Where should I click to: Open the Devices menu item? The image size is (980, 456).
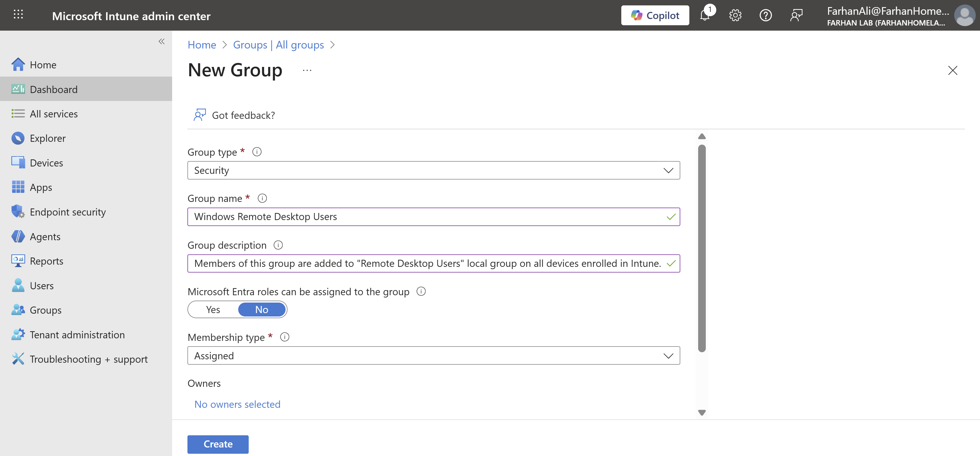pyautogui.click(x=47, y=163)
